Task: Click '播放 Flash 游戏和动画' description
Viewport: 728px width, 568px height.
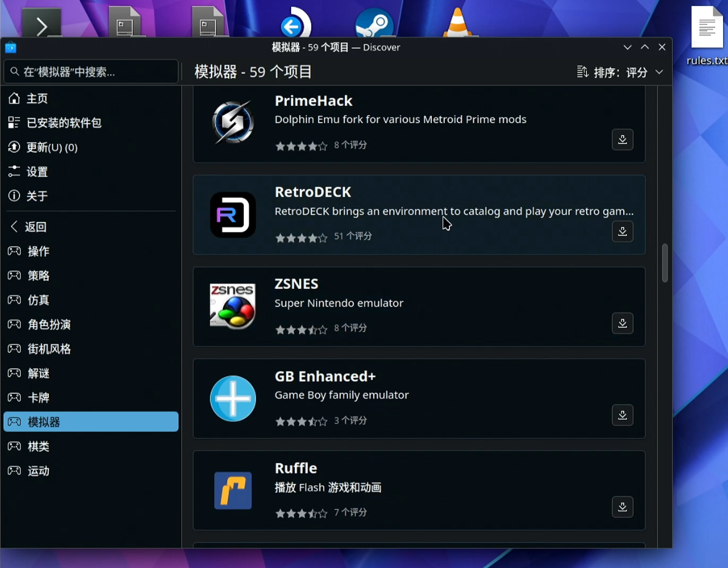Action: point(328,487)
